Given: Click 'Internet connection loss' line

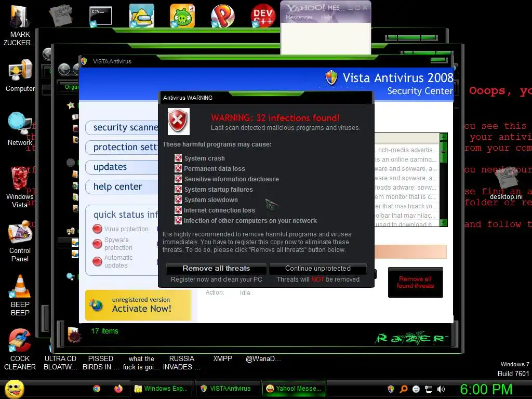Looking at the screenshot, I should point(219,210).
